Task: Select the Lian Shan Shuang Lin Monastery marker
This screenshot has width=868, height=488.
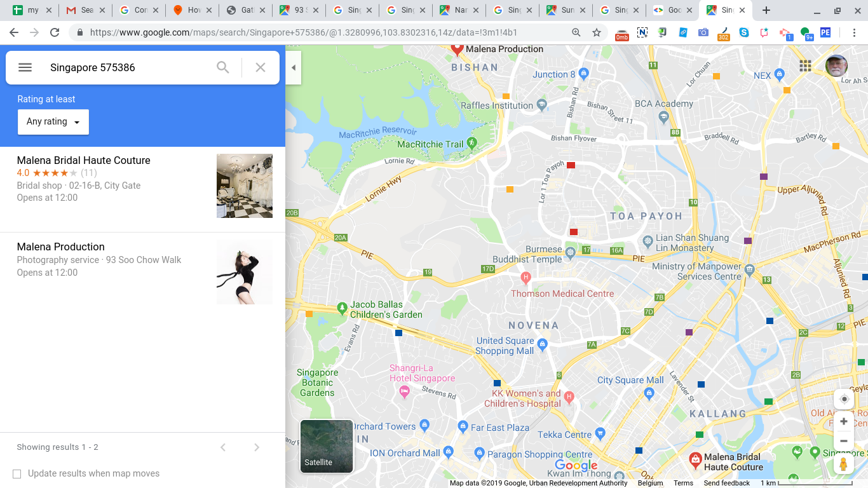Action: tap(647, 241)
